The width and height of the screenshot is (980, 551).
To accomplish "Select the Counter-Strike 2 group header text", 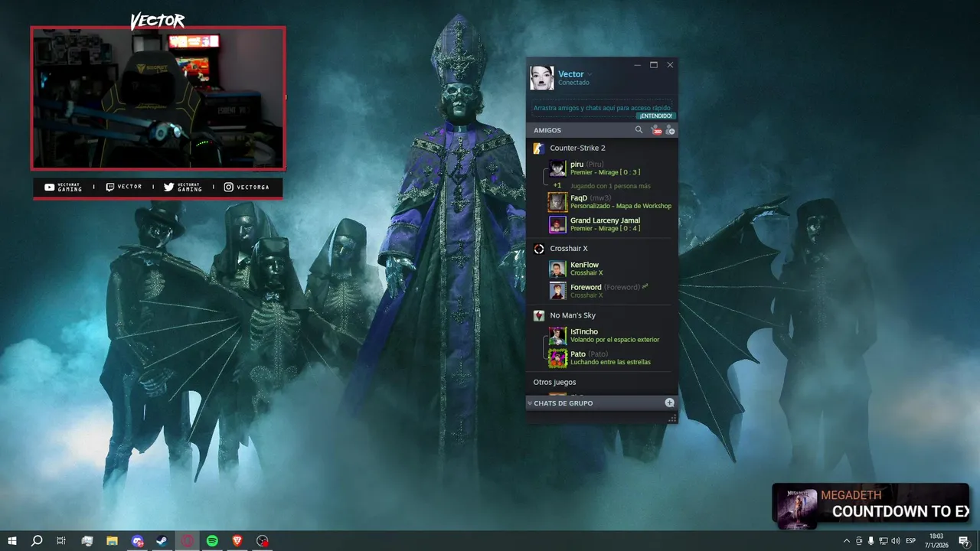I will click(x=577, y=148).
